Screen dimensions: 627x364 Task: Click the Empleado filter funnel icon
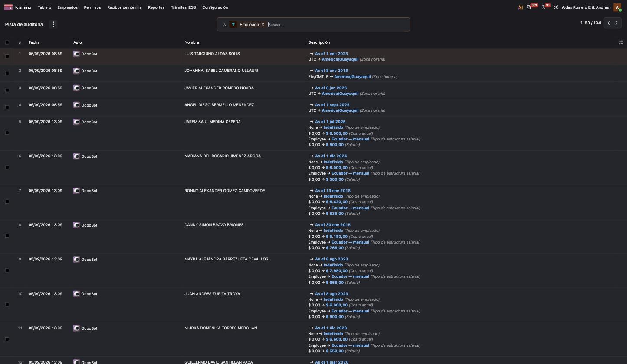[x=233, y=25]
